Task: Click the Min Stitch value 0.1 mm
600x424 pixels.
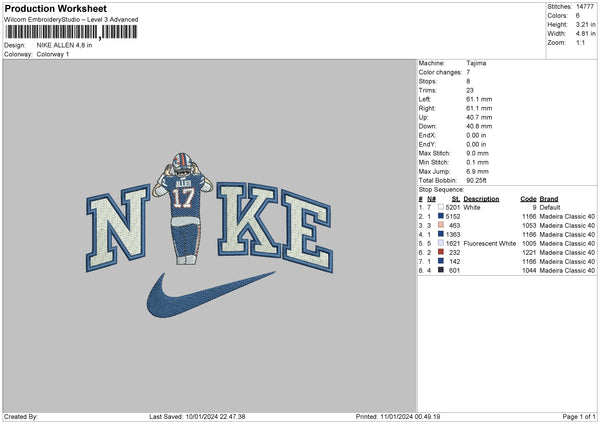Action: tap(478, 162)
